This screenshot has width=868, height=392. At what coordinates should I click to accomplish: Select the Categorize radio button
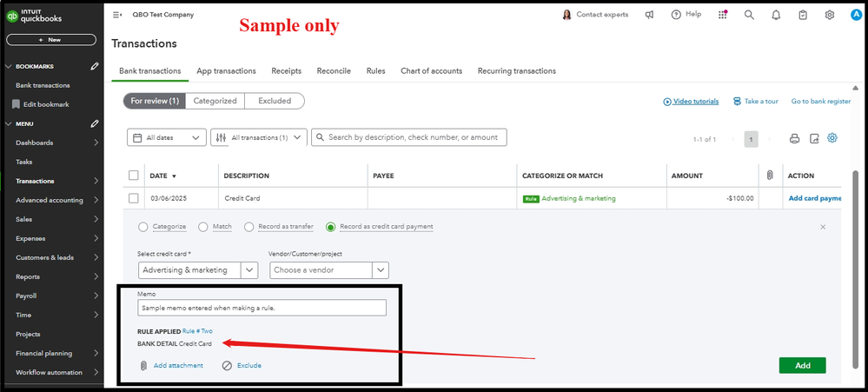[x=142, y=227]
